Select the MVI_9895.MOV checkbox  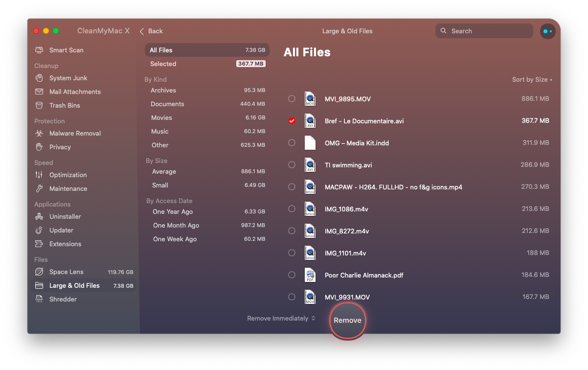click(x=292, y=99)
